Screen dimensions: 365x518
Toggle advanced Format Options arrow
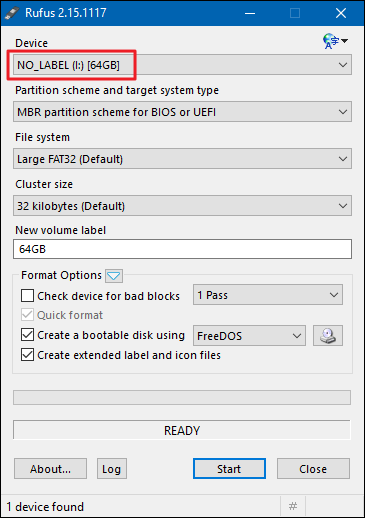[x=114, y=276]
